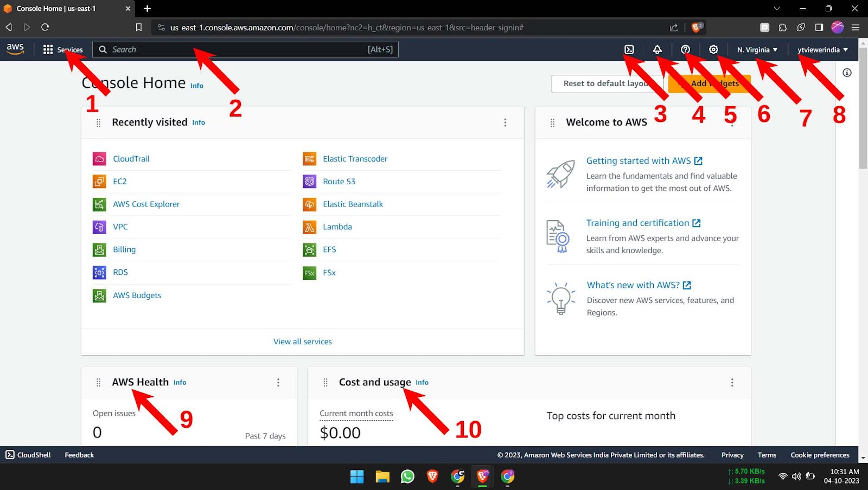Image resolution: width=868 pixels, height=490 pixels.
Task: Open a new browser tab
Action: pyautogui.click(x=147, y=8)
